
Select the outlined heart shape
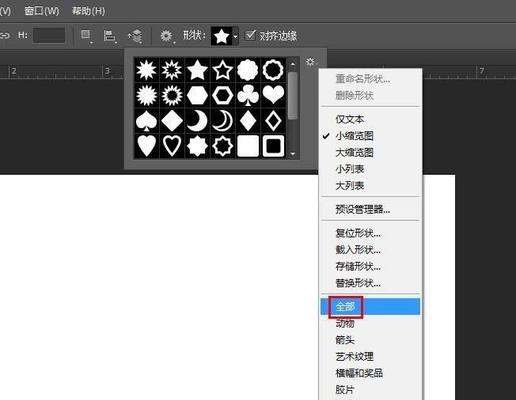(172, 146)
